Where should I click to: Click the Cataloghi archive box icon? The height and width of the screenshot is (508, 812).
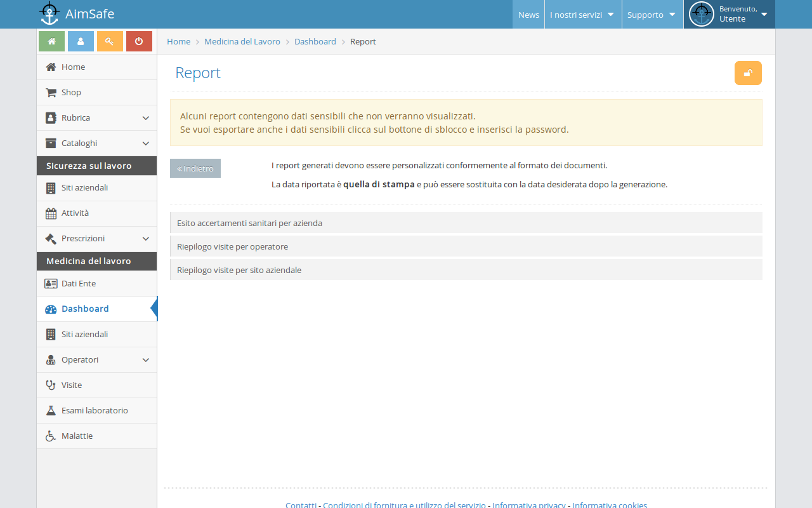(x=51, y=143)
